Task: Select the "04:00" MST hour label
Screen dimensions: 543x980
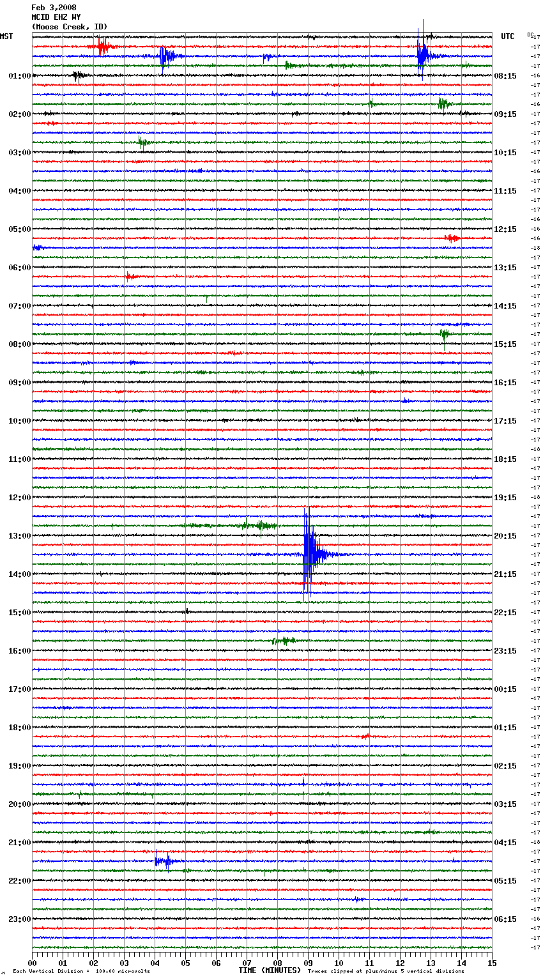Action: click(x=20, y=191)
